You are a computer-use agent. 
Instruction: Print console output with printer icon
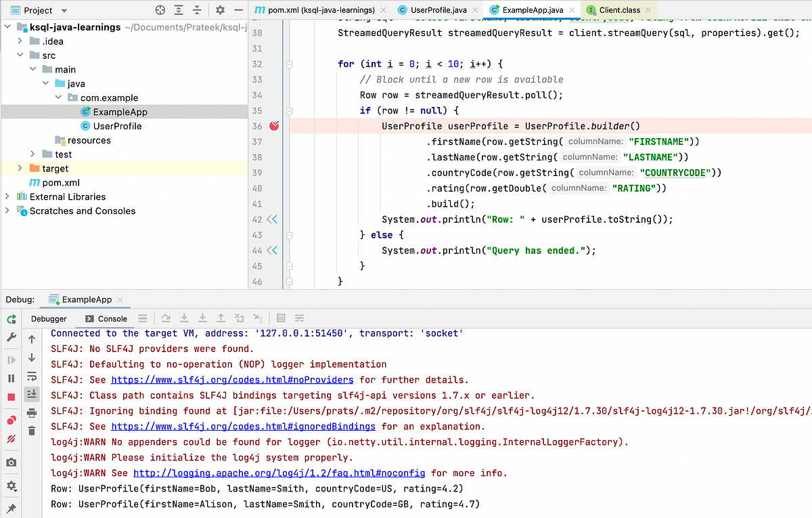(32, 413)
